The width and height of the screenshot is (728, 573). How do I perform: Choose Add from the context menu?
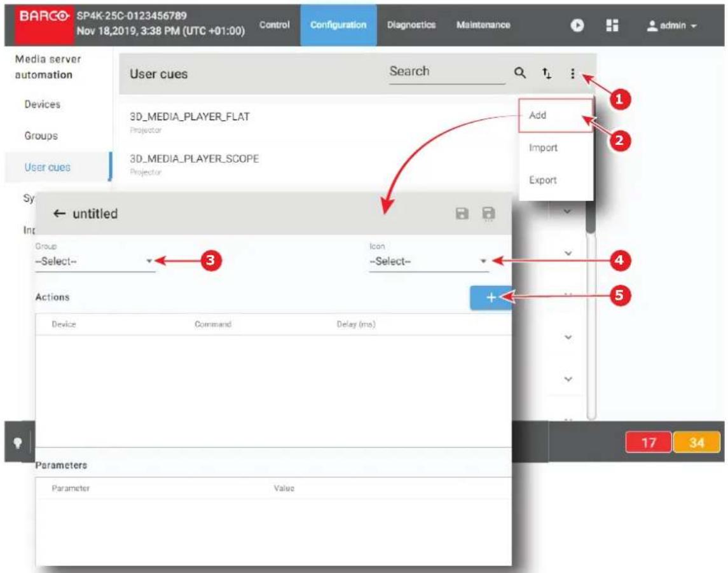click(x=556, y=115)
